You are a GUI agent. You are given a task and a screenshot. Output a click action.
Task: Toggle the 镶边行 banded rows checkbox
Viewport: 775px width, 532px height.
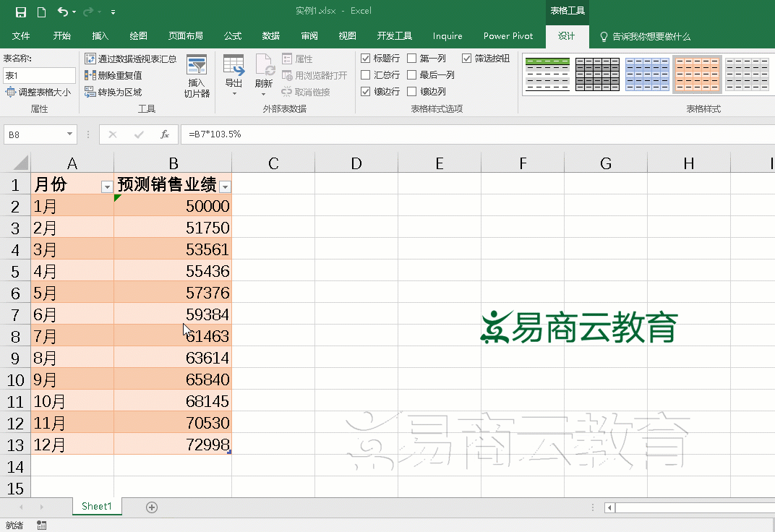click(366, 91)
